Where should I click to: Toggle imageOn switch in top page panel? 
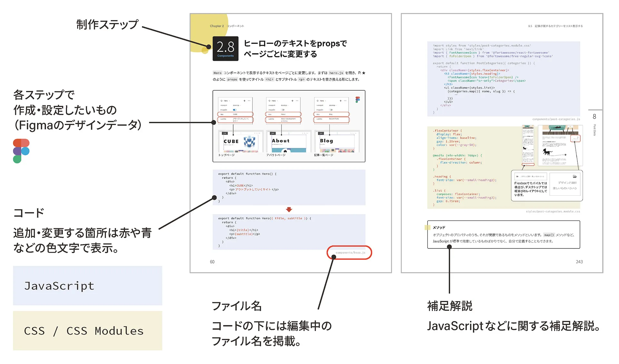235,110
